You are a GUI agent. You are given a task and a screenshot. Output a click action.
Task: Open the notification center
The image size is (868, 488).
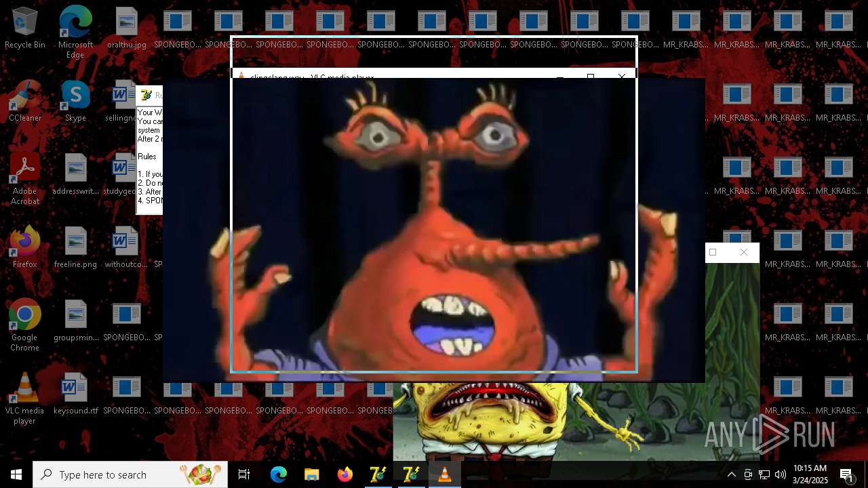coord(847,474)
